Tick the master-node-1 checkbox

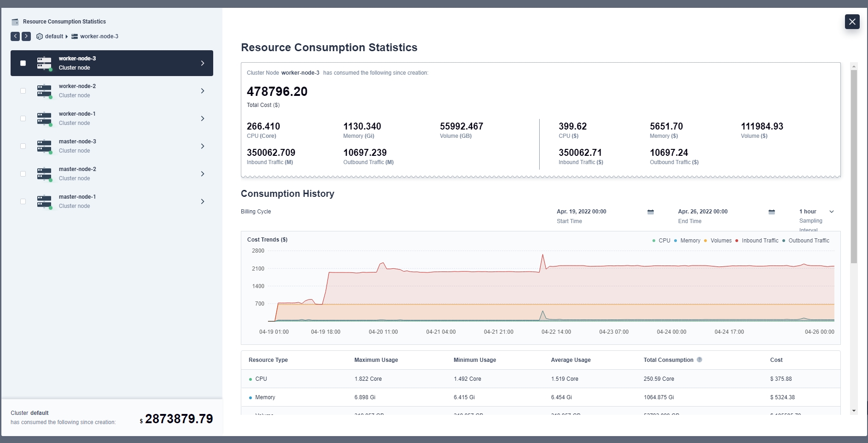click(23, 201)
